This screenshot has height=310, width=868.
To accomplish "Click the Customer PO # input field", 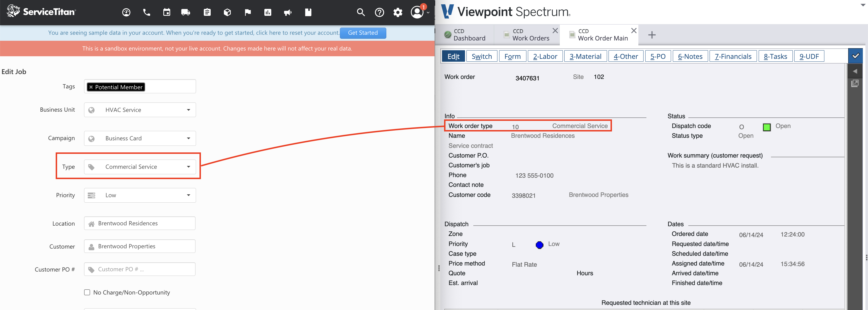I will tap(140, 269).
